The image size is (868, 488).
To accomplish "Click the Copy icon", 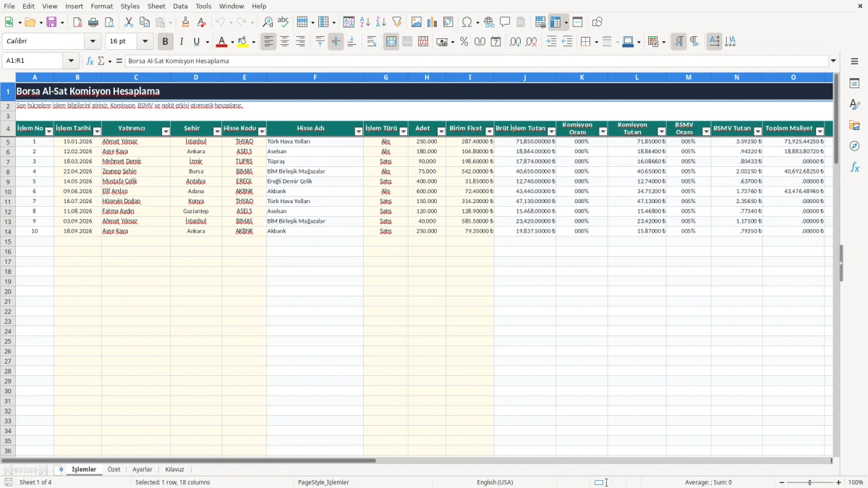I will (x=145, y=22).
